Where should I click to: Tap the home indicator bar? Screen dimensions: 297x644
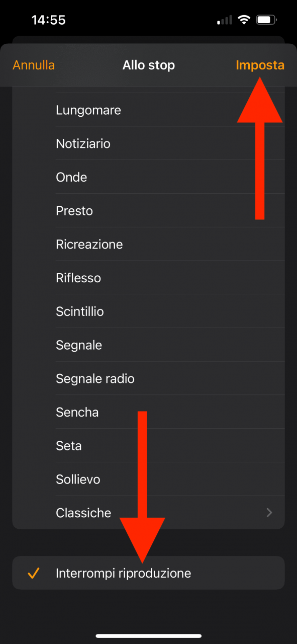(148, 636)
